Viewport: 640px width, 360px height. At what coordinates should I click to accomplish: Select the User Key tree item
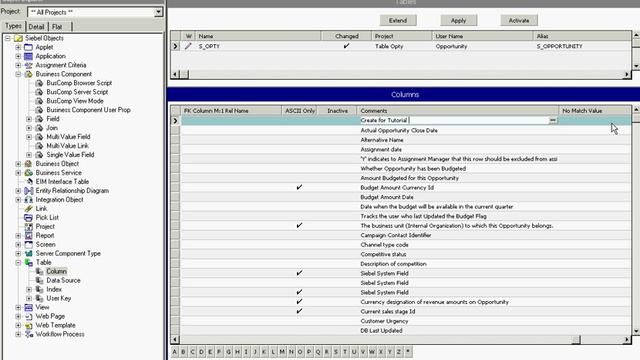coord(58,298)
